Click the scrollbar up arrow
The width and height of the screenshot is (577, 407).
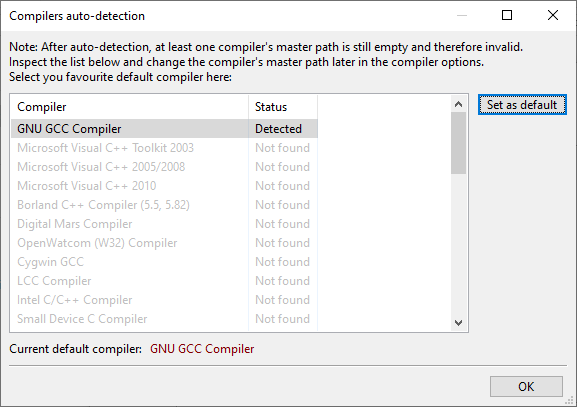point(459,104)
